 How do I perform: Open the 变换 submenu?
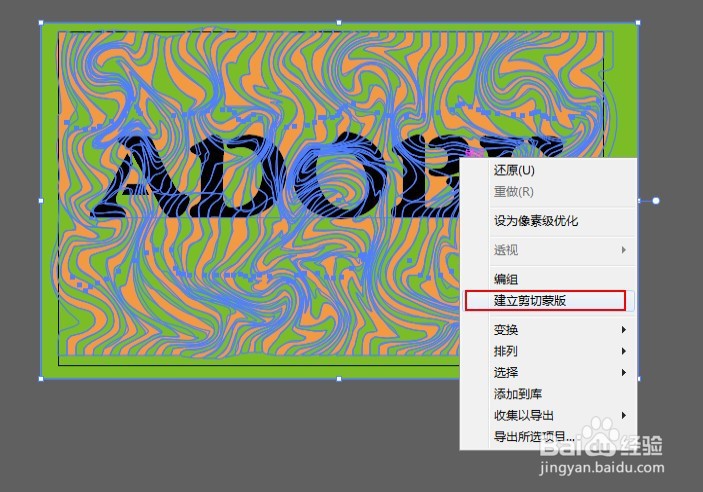pos(548,330)
